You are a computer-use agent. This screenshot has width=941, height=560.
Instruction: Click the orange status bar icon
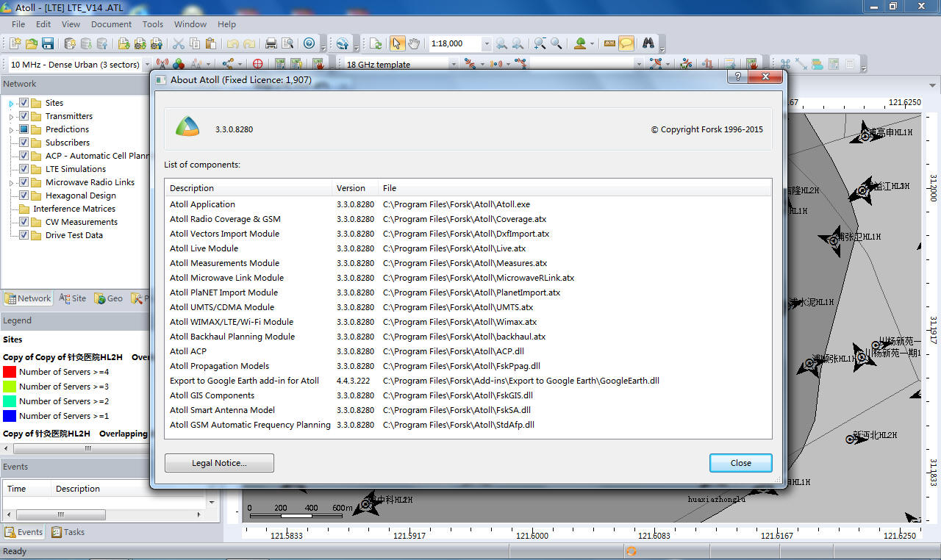point(631,551)
